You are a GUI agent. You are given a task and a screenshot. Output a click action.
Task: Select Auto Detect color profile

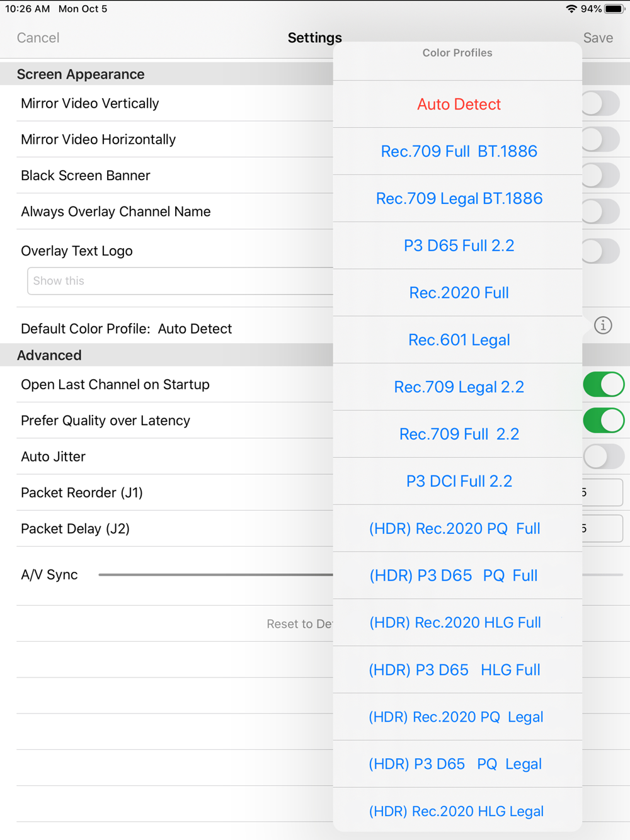click(458, 104)
